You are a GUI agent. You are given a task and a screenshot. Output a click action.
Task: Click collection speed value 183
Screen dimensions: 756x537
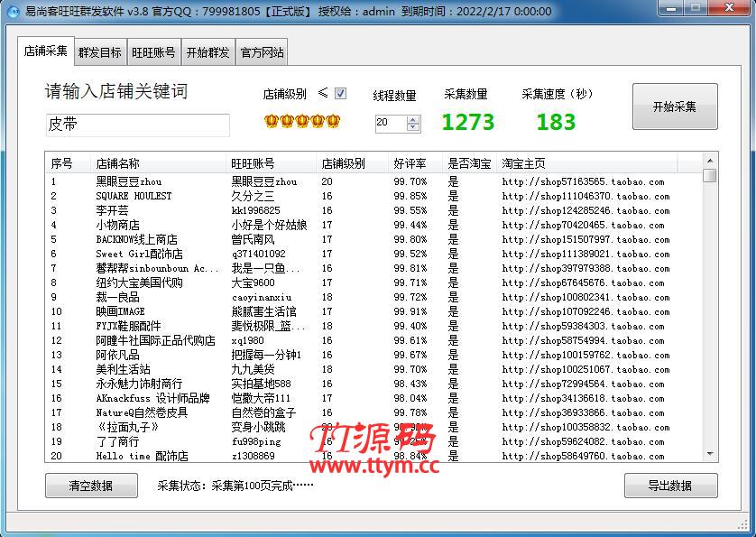556,122
